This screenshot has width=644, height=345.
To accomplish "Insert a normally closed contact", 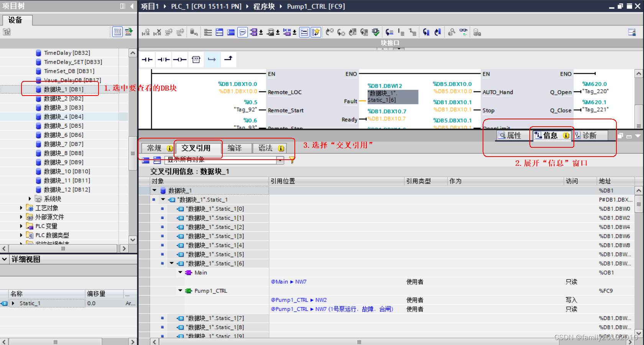I will [163, 59].
